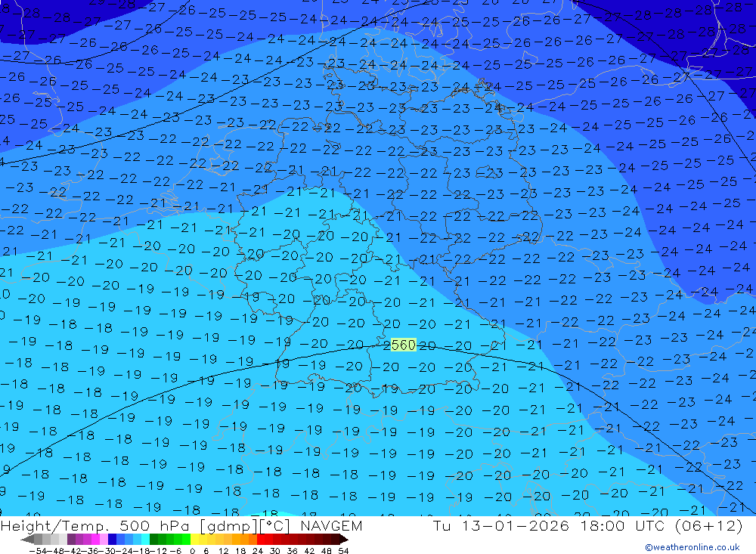Pick the dark green swatch in the legend
Image resolution: width=756 pixels, height=554 pixels.
pyautogui.click(x=153, y=540)
